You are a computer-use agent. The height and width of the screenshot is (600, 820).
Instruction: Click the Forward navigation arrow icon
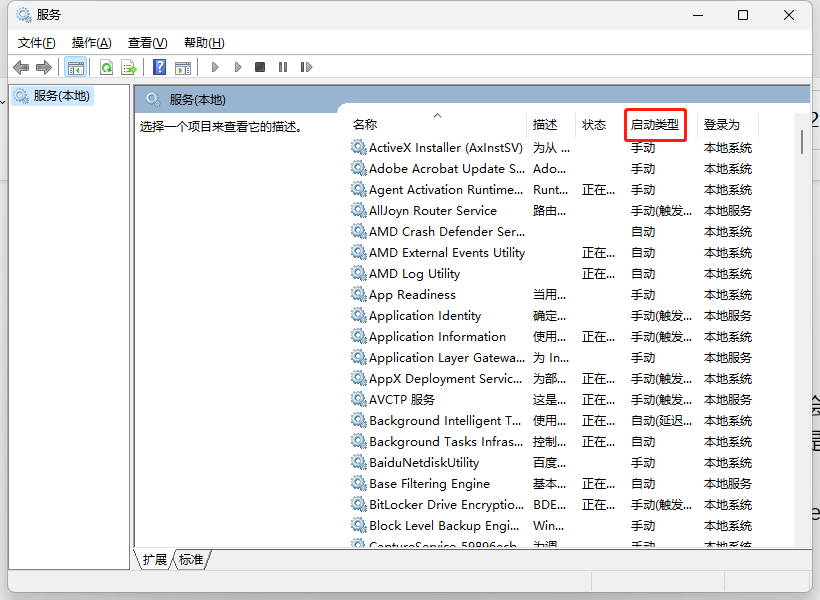pos(44,66)
